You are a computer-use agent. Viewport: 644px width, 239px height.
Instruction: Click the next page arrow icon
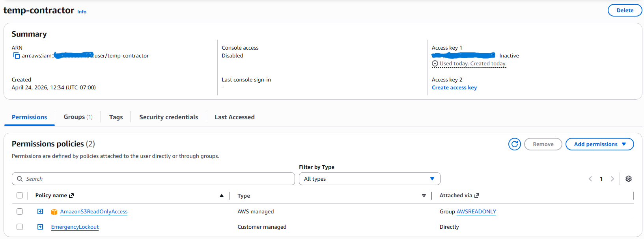(612, 179)
